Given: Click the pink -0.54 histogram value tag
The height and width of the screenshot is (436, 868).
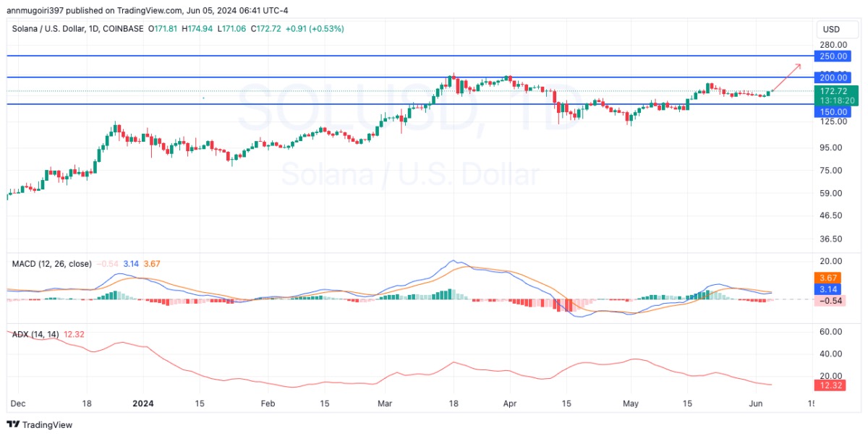Looking at the screenshot, I should [830, 300].
